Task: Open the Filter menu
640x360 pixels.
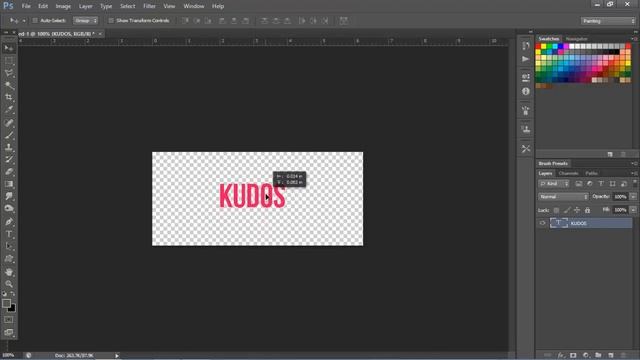Action: pyautogui.click(x=149, y=6)
